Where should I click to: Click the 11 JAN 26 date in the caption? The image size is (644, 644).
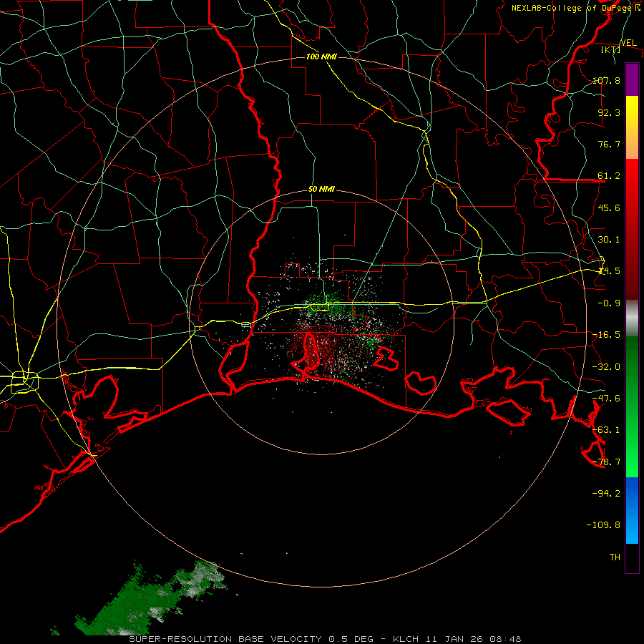tap(453, 639)
